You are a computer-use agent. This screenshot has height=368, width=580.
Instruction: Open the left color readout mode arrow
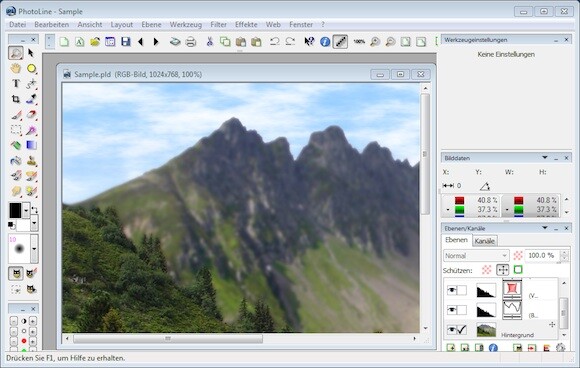pyautogui.click(x=448, y=210)
